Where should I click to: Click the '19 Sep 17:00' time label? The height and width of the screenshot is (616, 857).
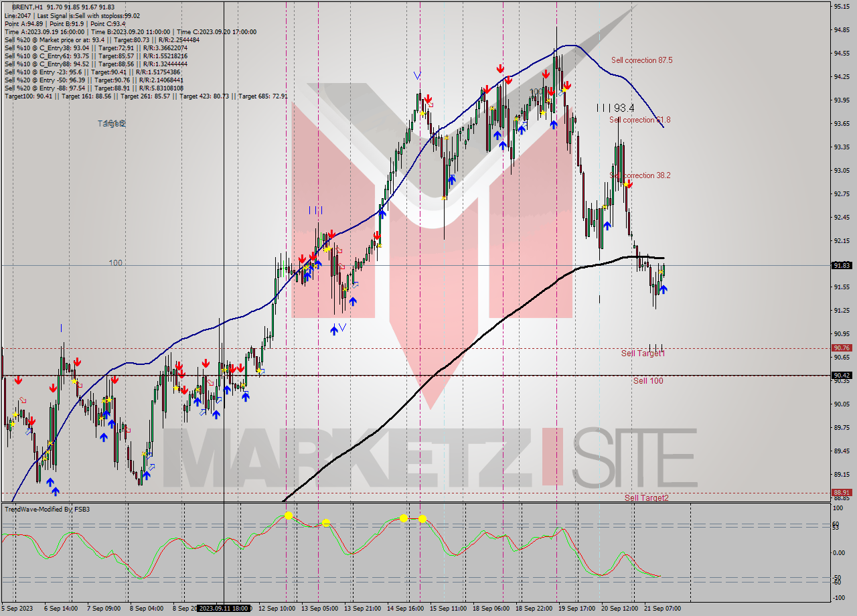(576, 609)
